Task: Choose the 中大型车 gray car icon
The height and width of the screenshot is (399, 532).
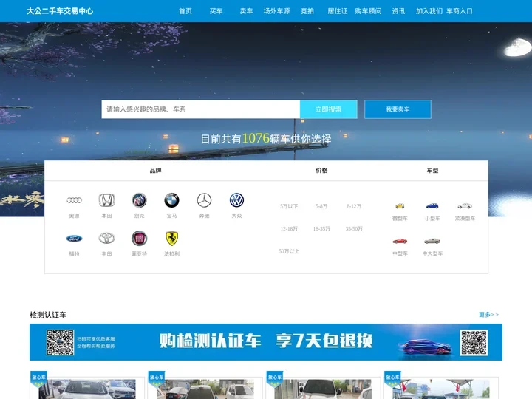Action: (x=432, y=241)
